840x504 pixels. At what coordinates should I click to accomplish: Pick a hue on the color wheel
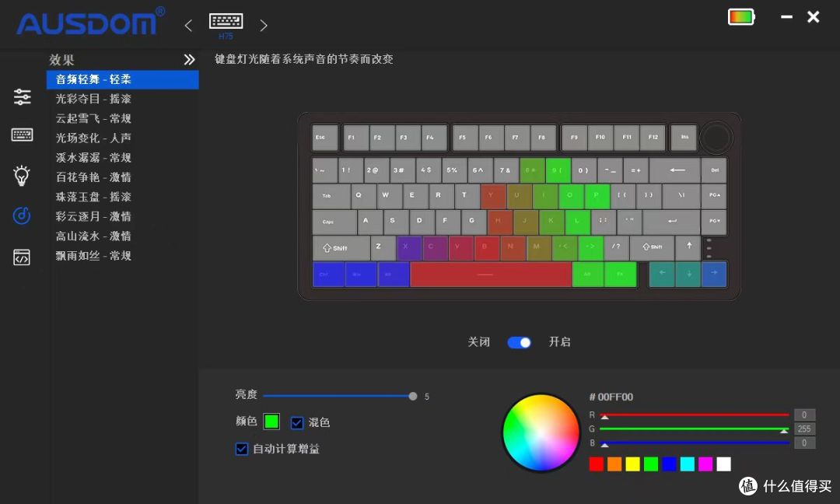click(x=541, y=432)
